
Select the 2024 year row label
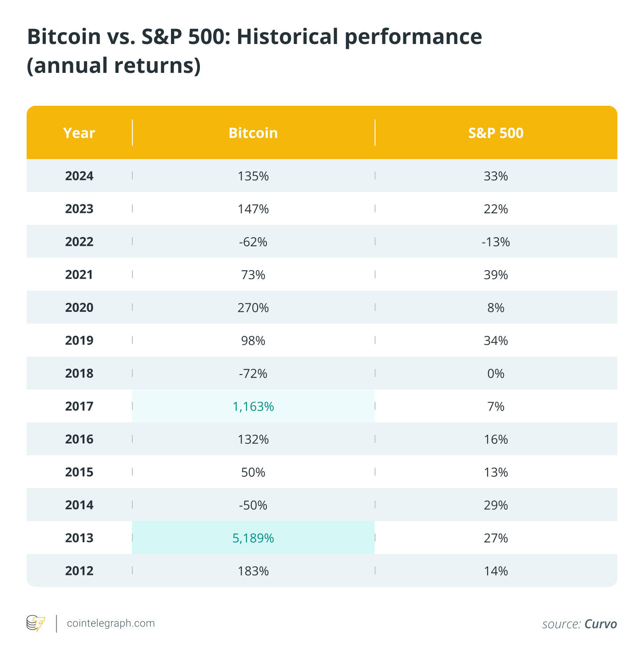pos(79,176)
